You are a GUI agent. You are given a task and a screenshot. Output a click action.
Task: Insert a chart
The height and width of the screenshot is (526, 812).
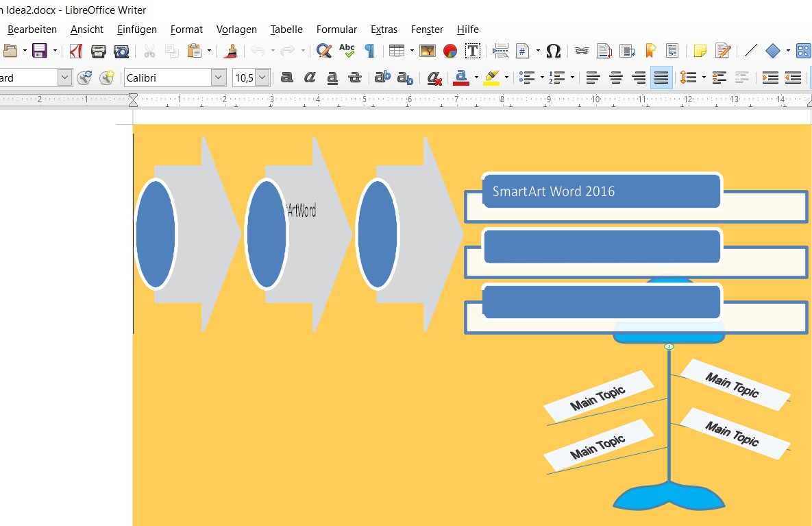(450, 51)
